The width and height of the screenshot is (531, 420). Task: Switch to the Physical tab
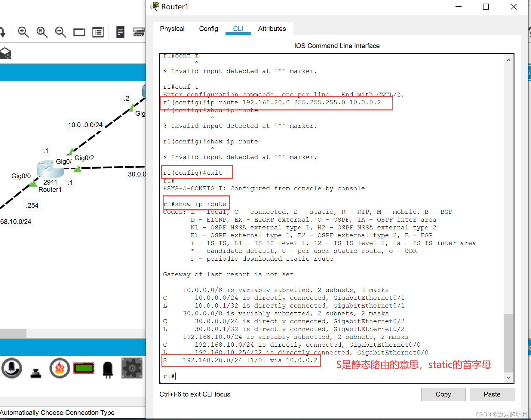pos(172,29)
